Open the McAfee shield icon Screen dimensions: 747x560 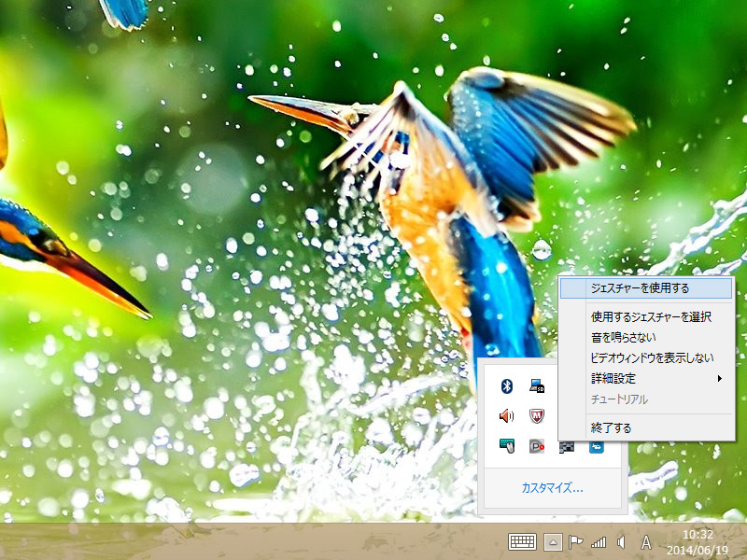click(537, 416)
